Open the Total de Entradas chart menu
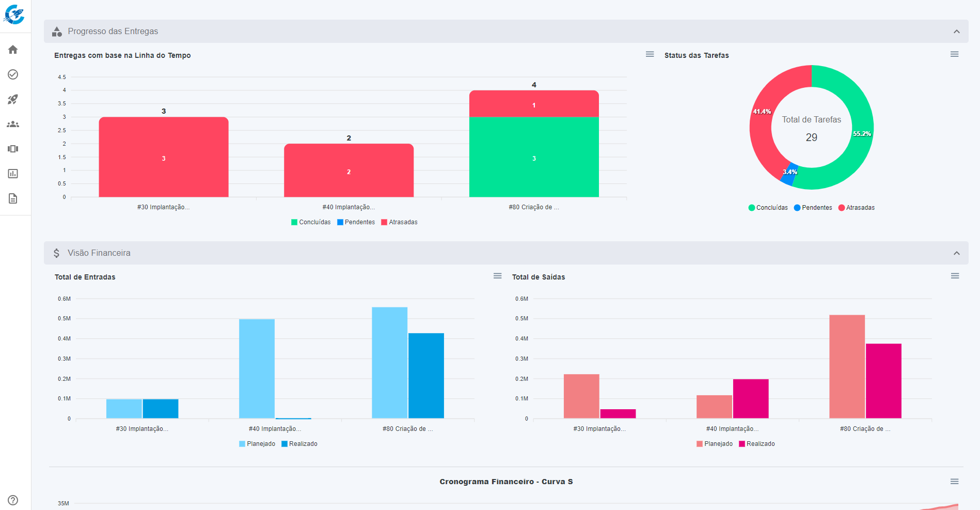The width and height of the screenshot is (980, 510). click(x=497, y=276)
